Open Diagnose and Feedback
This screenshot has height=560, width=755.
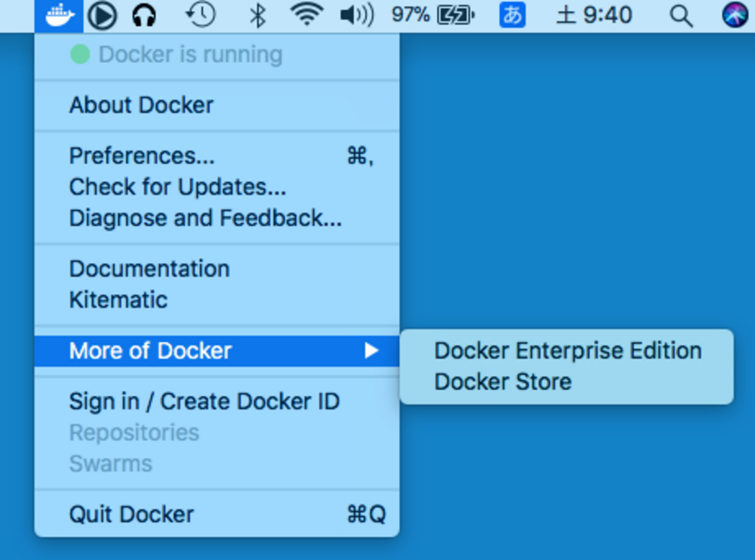point(205,218)
